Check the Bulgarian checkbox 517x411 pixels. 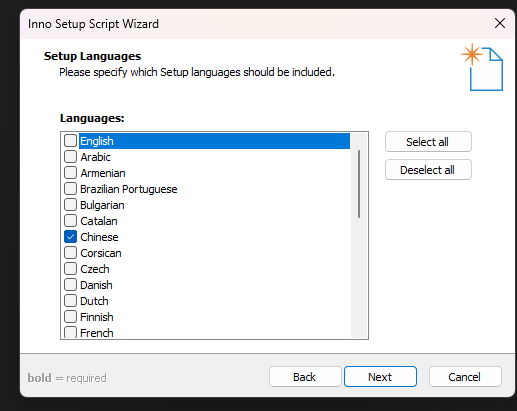coord(70,205)
